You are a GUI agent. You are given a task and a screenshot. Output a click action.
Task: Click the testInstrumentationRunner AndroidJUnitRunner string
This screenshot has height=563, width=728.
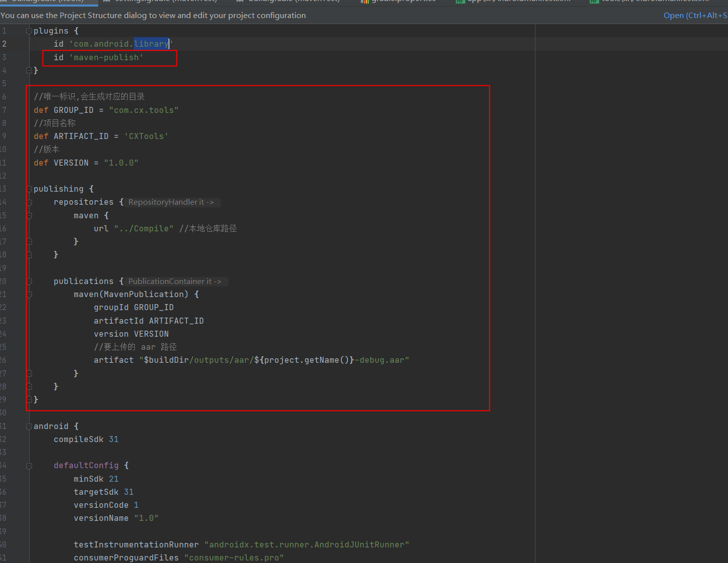tap(307, 545)
